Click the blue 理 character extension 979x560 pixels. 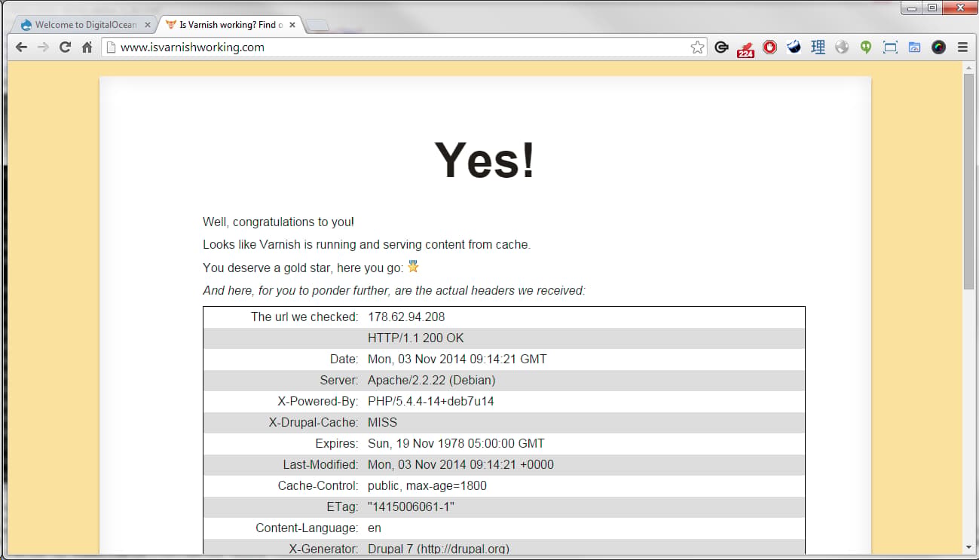click(818, 47)
